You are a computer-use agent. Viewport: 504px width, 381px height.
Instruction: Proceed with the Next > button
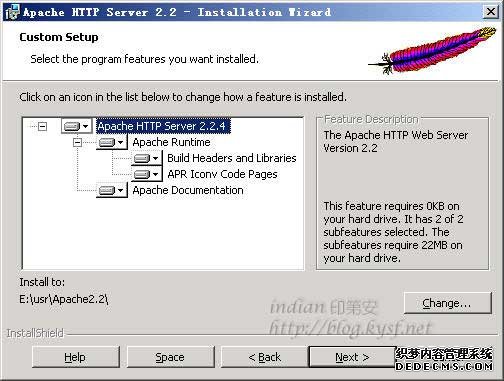[352, 357]
